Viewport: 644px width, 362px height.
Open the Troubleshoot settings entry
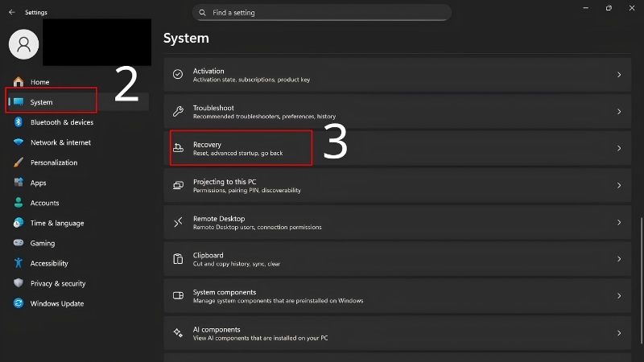pos(397,112)
